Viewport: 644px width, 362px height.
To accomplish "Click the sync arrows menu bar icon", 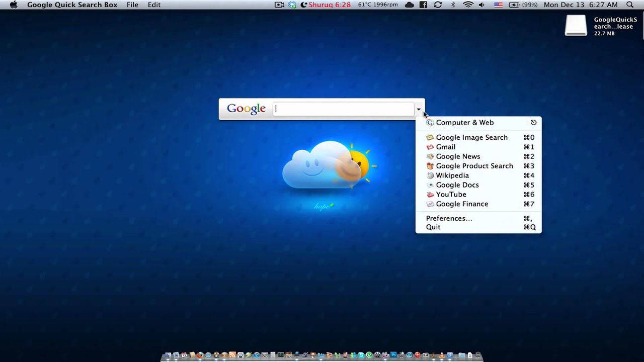I will (438, 5).
